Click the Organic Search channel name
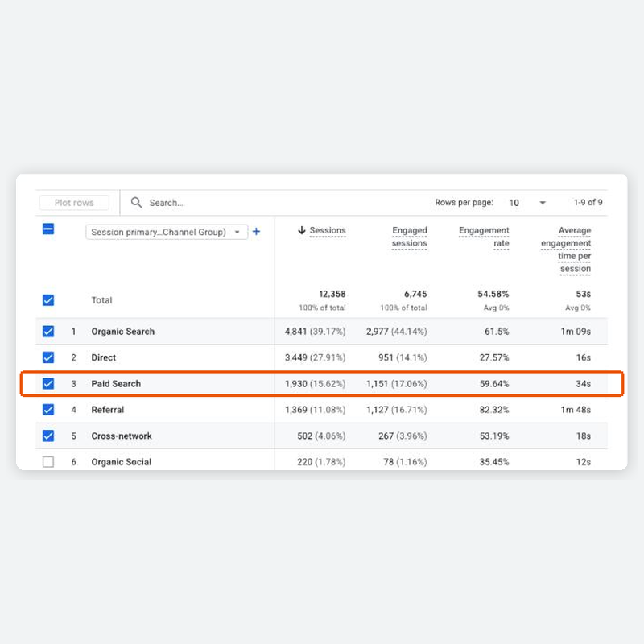 coord(123,332)
